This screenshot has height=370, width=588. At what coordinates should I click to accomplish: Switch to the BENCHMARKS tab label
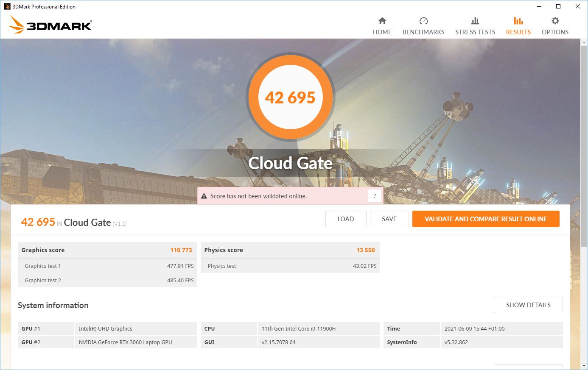423,32
